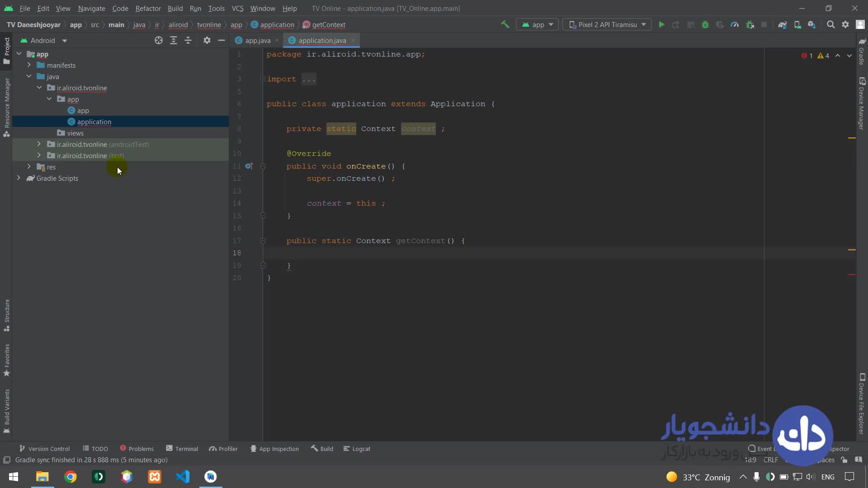Click the Make Project hammer icon
Image resolution: width=868 pixels, height=488 pixels.
coord(505,24)
